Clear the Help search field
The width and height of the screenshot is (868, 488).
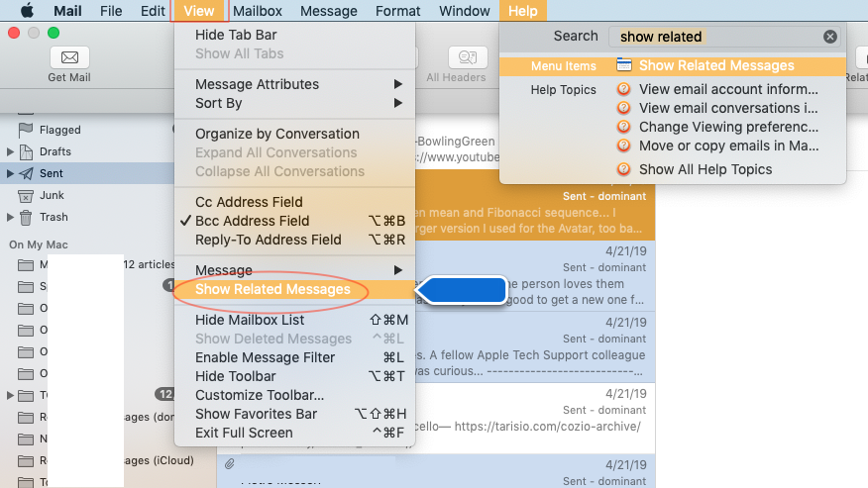829,37
